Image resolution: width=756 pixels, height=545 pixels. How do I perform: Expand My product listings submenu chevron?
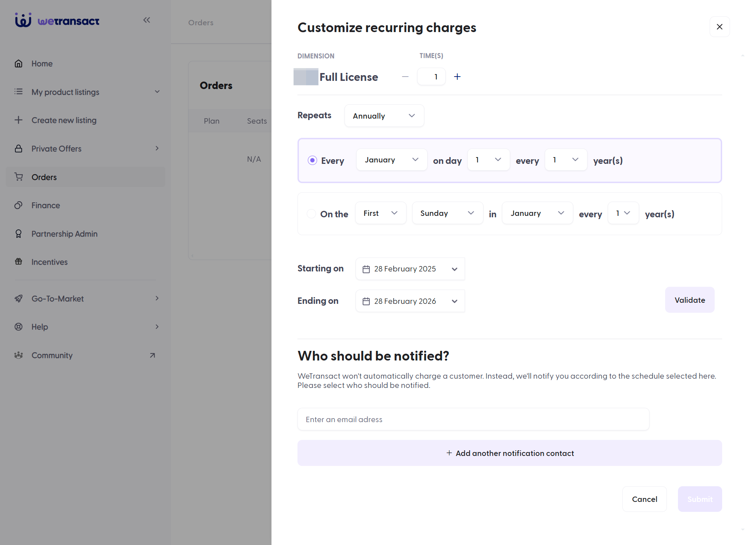tap(157, 92)
